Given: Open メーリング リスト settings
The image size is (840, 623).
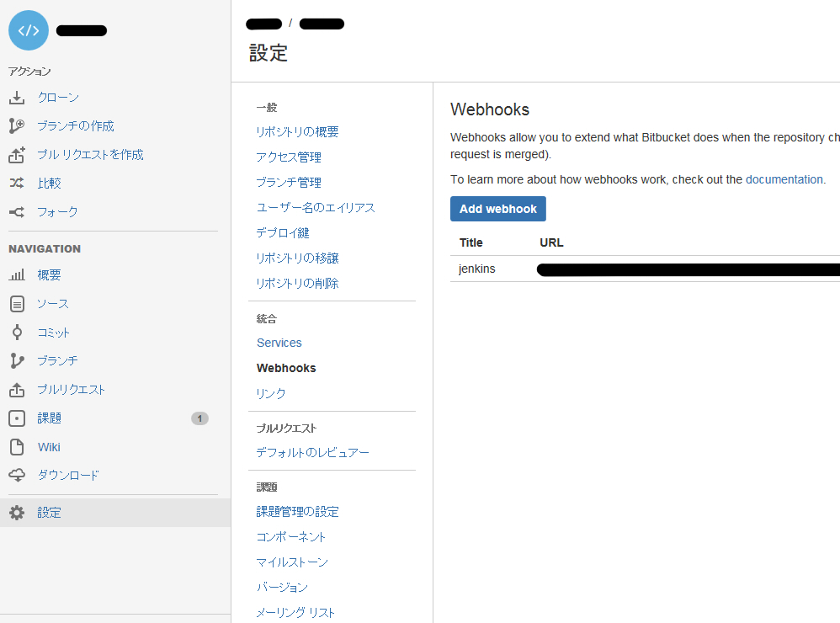Looking at the screenshot, I should 295,612.
